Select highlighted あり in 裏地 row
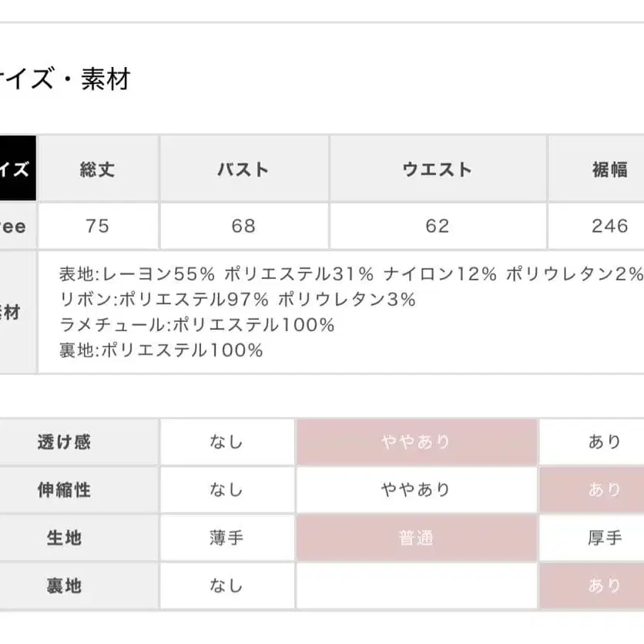The width and height of the screenshot is (644, 644). pos(605,586)
